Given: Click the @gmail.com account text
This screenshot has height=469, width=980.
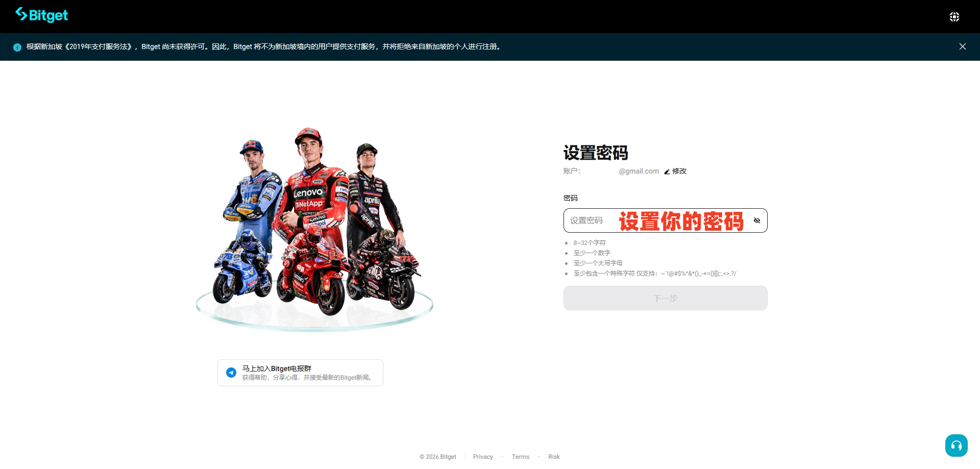Looking at the screenshot, I should pos(639,171).
